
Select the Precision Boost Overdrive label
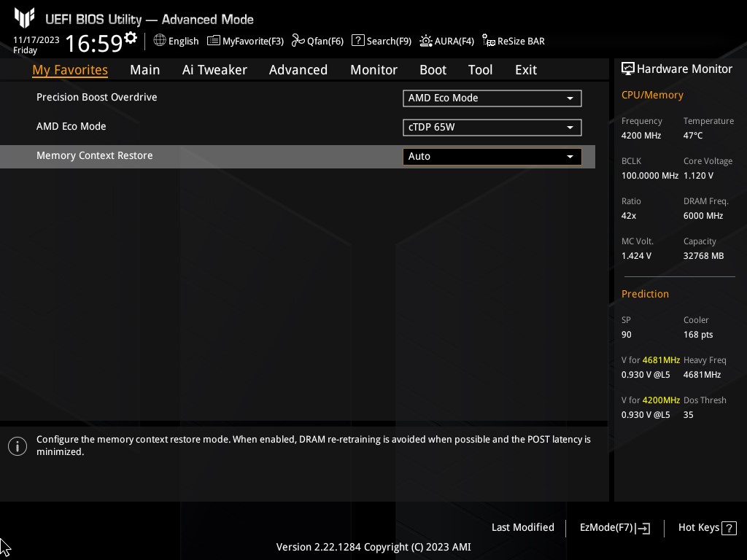[97, 97]
